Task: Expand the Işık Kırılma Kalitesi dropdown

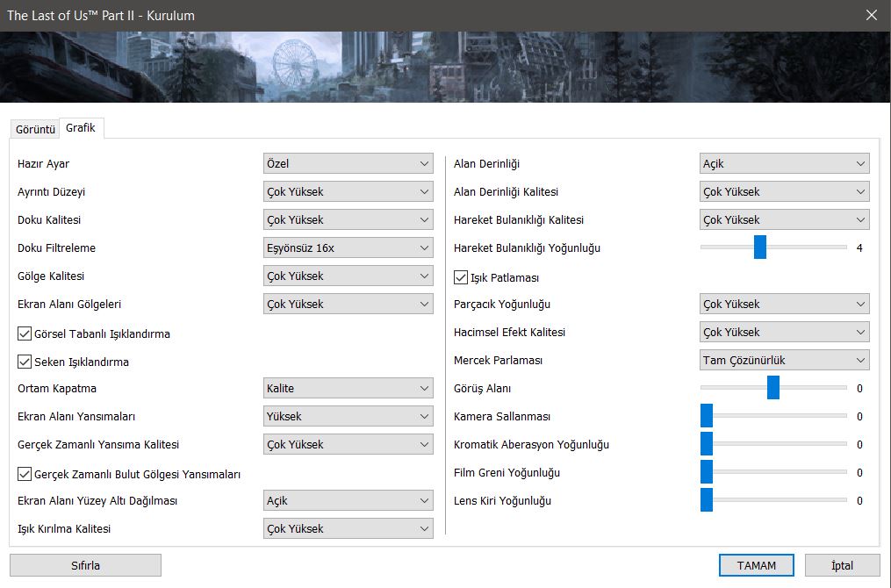Action: [x=348, y=528]
